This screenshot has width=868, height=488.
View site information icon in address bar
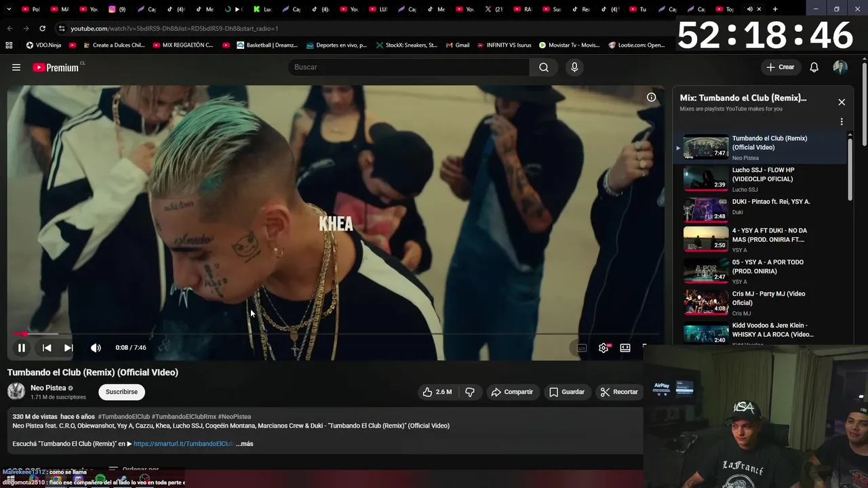tap(62, 28)
